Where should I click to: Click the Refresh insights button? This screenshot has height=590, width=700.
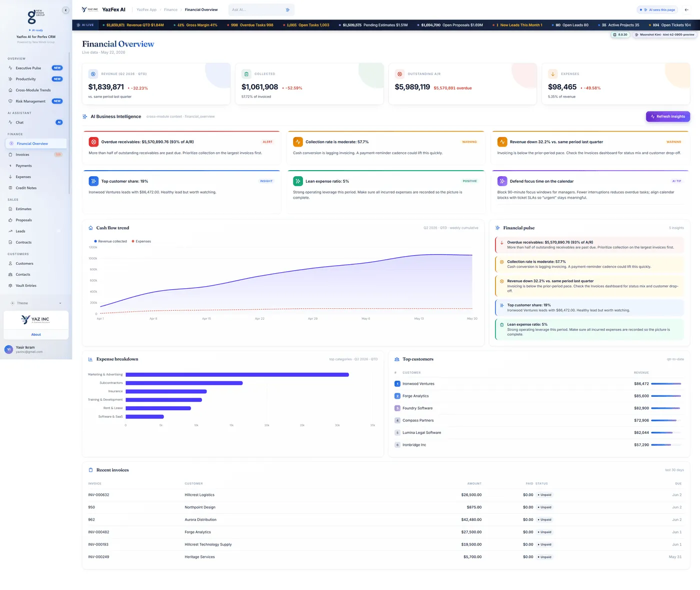click(668, 117)
